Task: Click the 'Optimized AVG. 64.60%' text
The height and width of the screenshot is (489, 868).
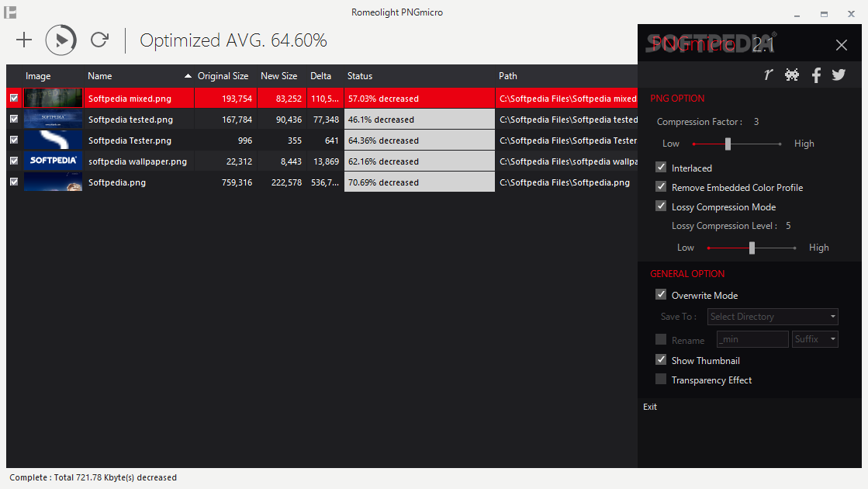Action: tap(233, 40)
